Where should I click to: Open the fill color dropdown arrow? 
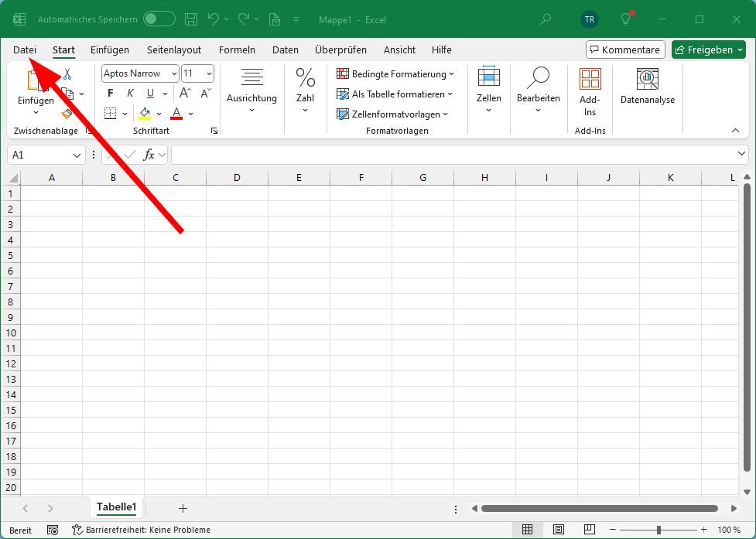[x=157, y=112]
